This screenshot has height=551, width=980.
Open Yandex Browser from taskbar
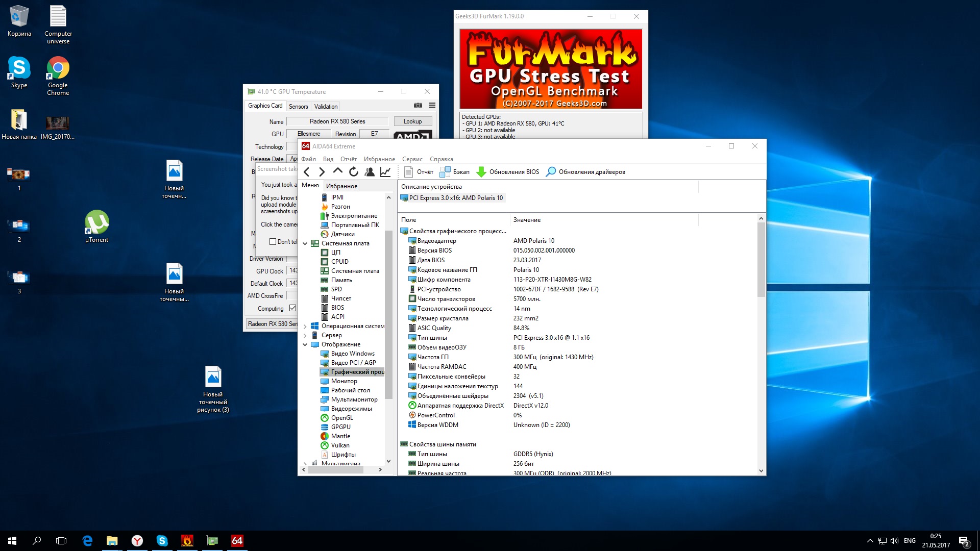[137, 541]
